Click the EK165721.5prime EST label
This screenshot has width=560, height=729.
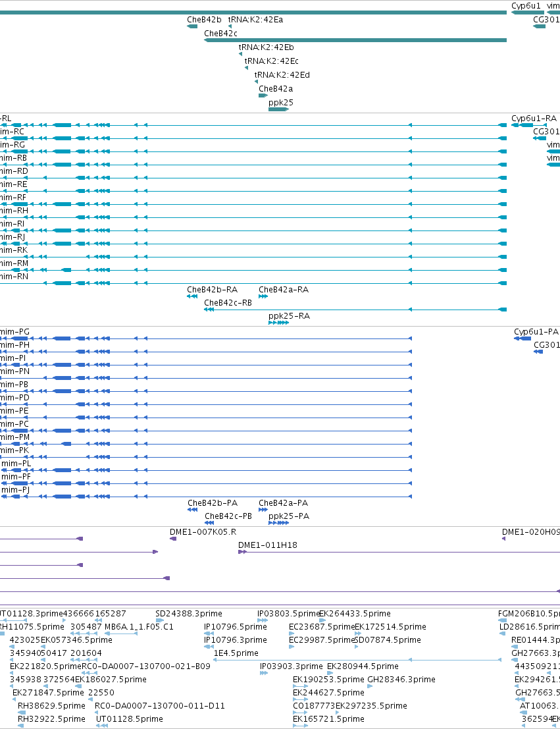click(x=328, y=719)
